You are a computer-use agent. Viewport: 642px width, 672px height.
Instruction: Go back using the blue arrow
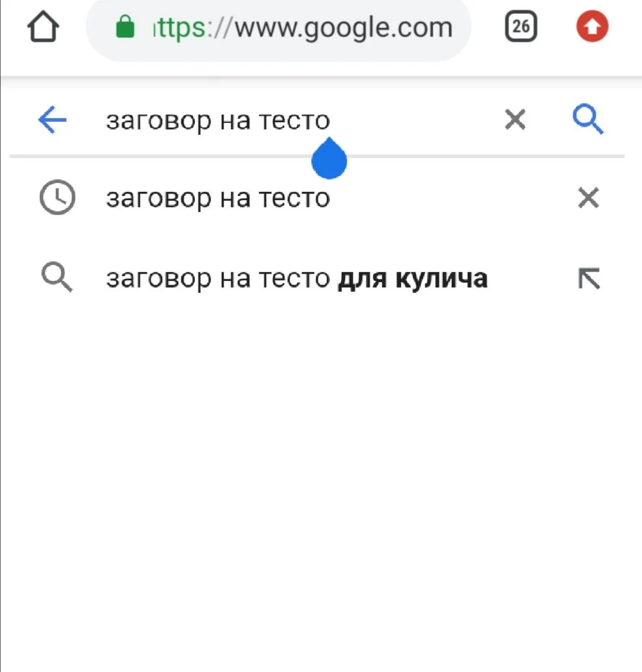[52, 120]
